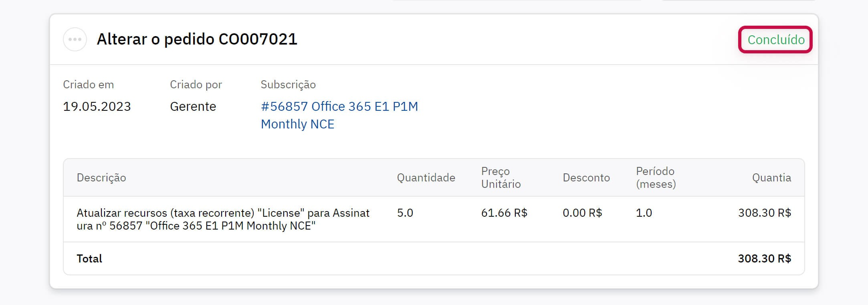Click the discount value 0.00 R$
868x305 pixels.
(x=582, y=213)
